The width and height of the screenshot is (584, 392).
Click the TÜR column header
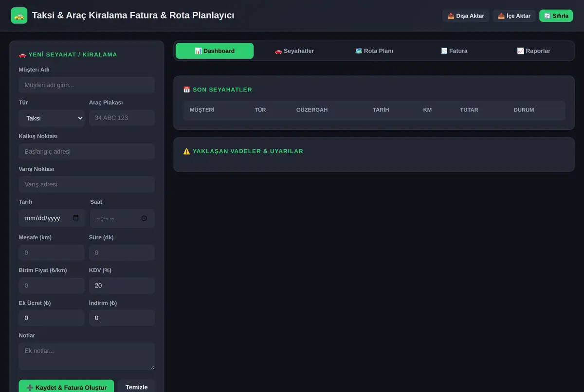click(260, 110)
